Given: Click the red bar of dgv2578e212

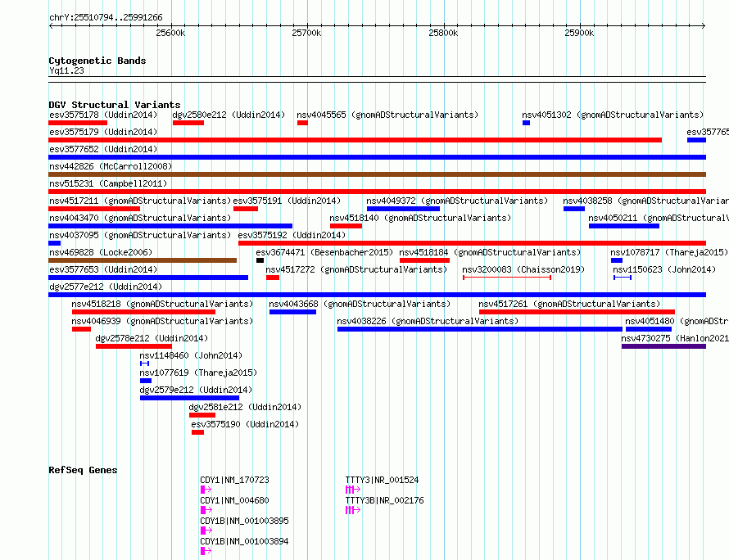Looking at the screenshot, I should click(x=134, y=346).
